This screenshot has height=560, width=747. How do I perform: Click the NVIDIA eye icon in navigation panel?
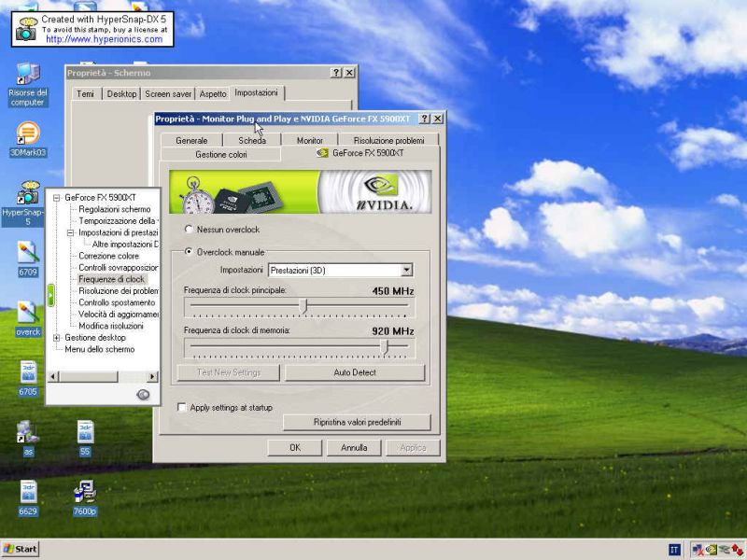click(x=143, y=394)
